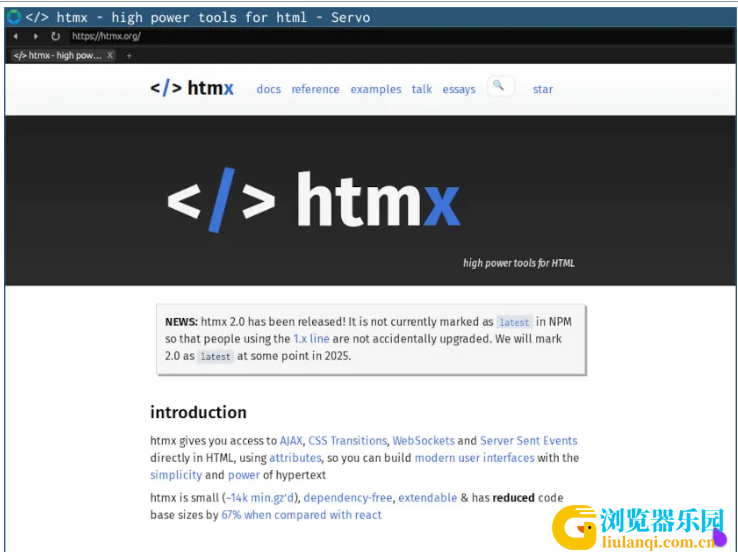Click the large htmx hero banner logo

313,200
